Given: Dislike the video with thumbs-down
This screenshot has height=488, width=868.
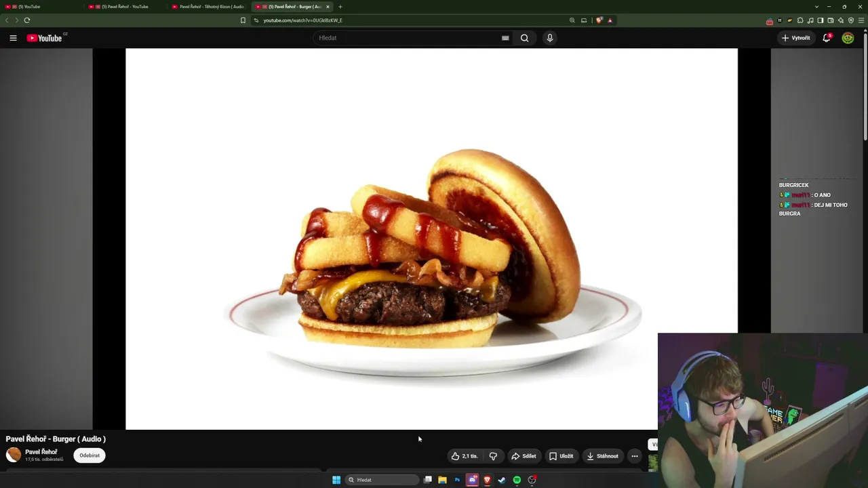Looking at the screenshot, I should point(493,456).
